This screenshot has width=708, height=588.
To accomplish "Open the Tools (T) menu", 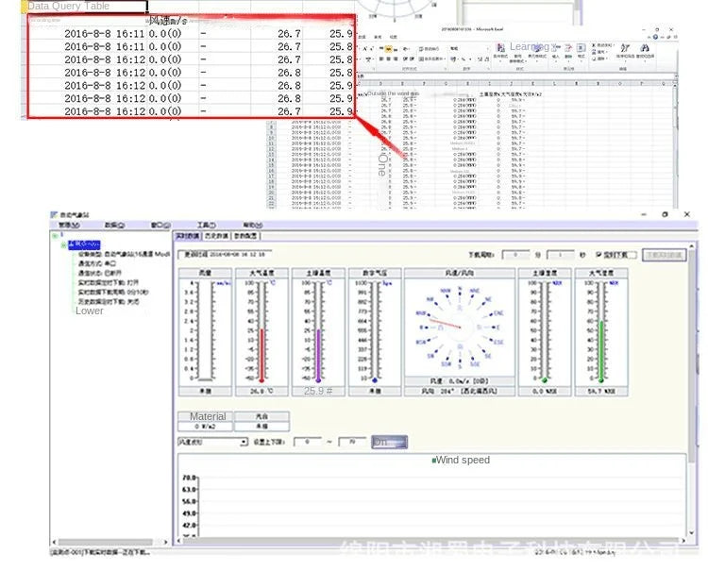I will click(207, 225).
